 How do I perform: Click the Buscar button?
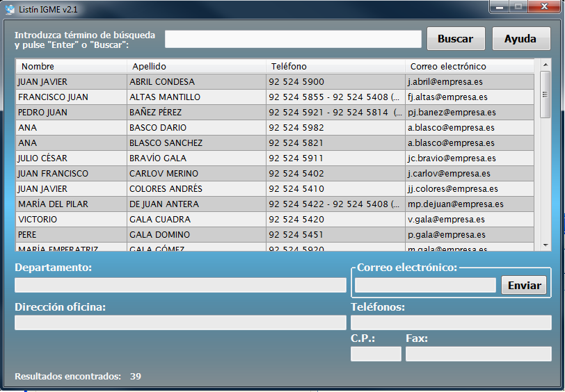455,39
